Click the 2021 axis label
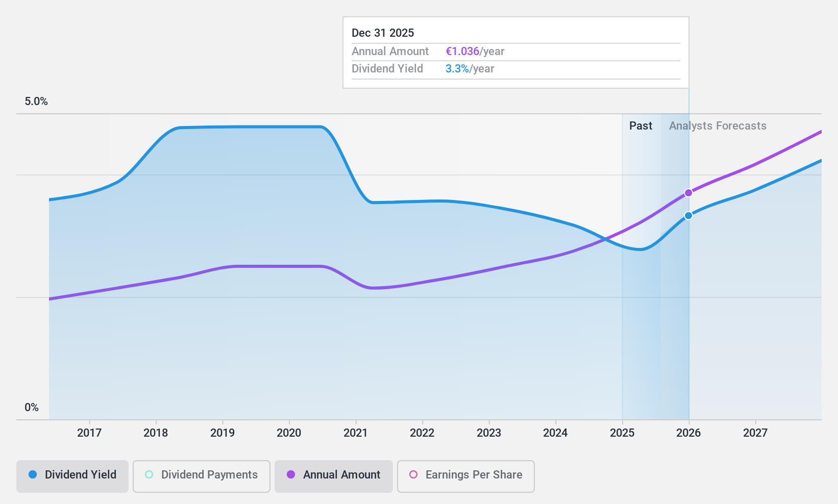 [x=356, y=433]
